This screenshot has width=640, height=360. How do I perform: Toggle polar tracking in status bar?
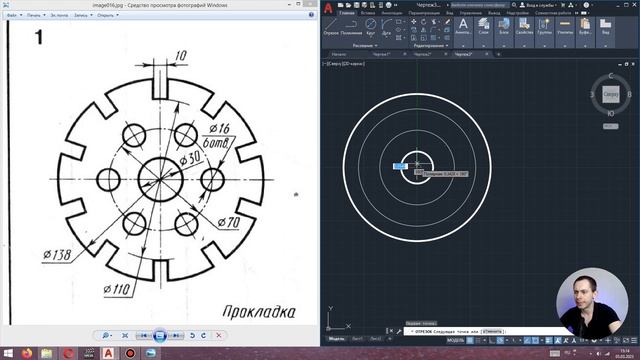[500, 340]
